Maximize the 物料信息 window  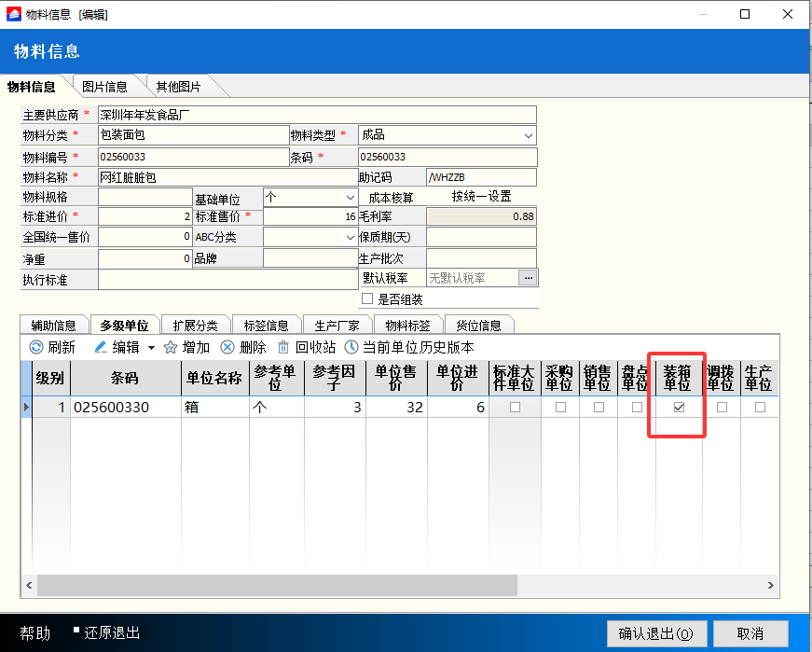(x=745, y=14)
